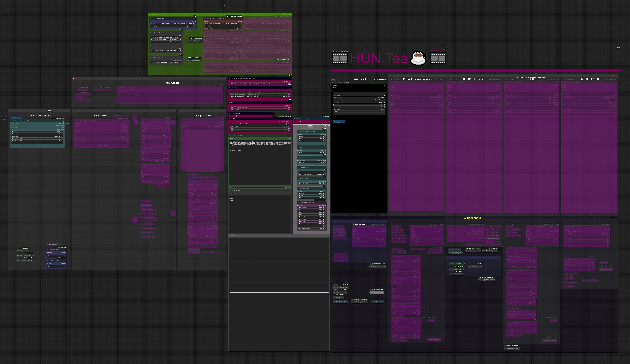This screenshot has width=630, height=364.
Task: Select the Anything Everywhere3 node
Action: pyautogui.click(x=194, y=41)
